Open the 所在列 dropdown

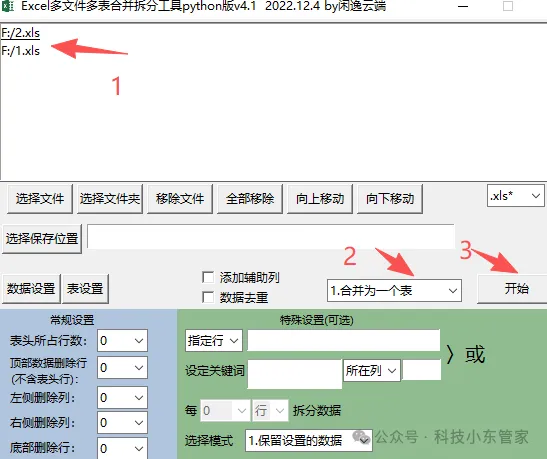(x=372, y=370)
